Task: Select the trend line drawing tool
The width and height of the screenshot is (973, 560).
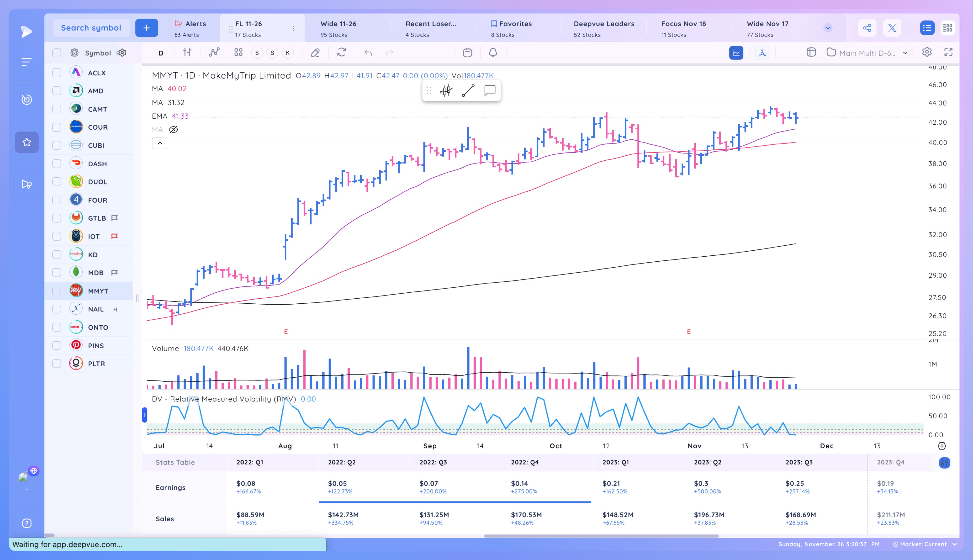Action: 468,90
